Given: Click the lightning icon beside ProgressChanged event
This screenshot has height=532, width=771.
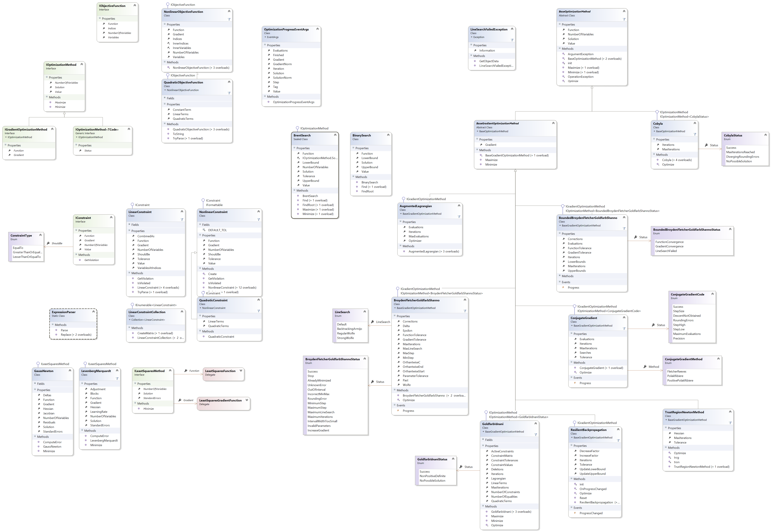Looking at the screenshot, I should [575, 513].
